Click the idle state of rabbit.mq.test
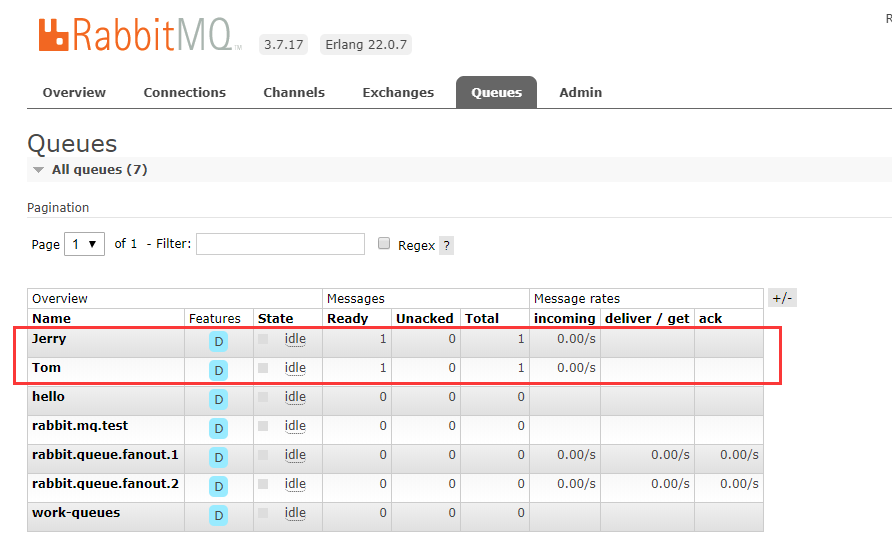892x540 pixels. click(295, 426)
